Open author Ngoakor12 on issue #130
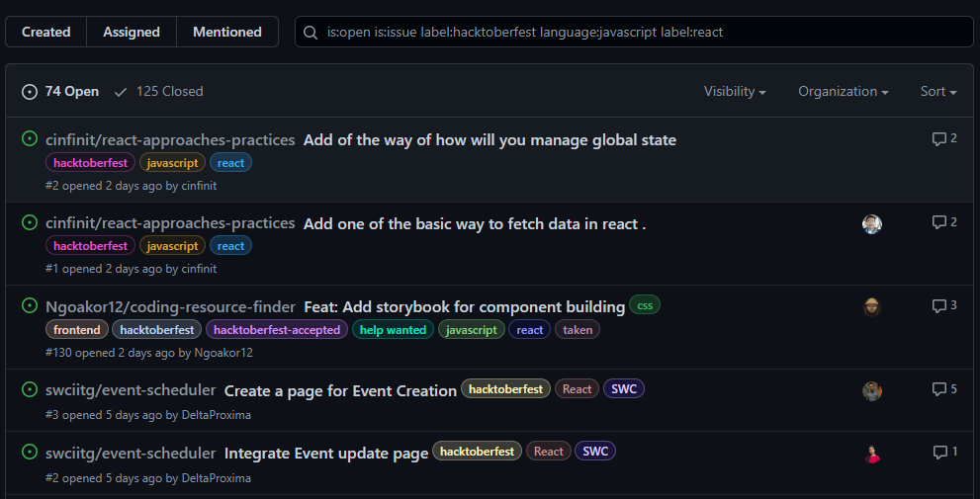980x499 pixels. pyautogui.click(x=223, y=353)
